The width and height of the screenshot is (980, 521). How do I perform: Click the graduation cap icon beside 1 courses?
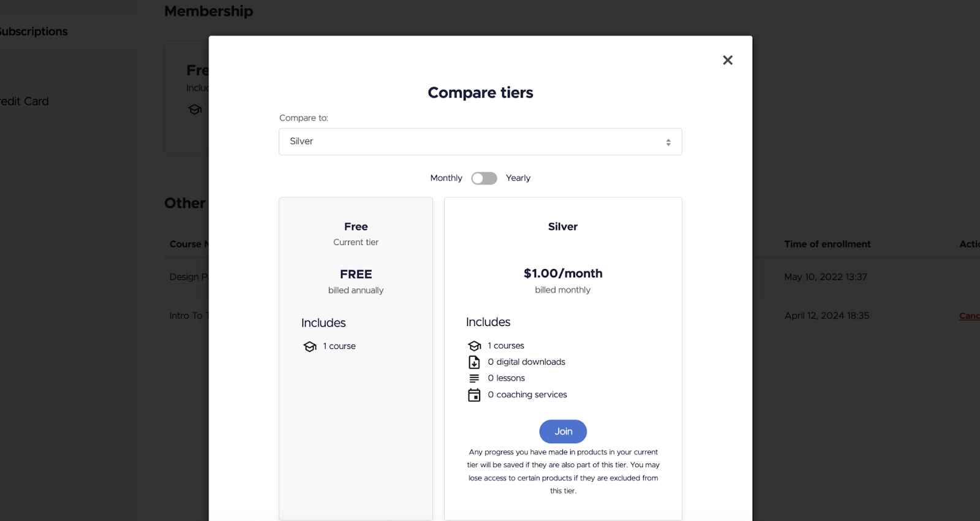click(x=474, y=346)
